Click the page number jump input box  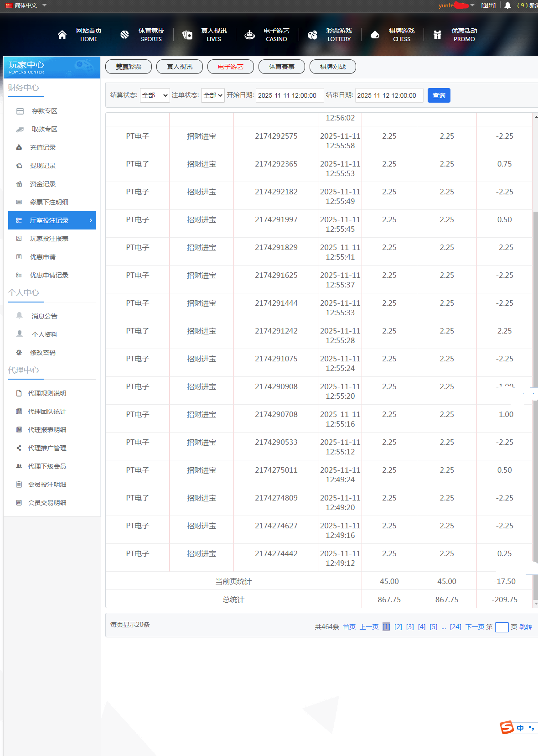pos(502,627)
